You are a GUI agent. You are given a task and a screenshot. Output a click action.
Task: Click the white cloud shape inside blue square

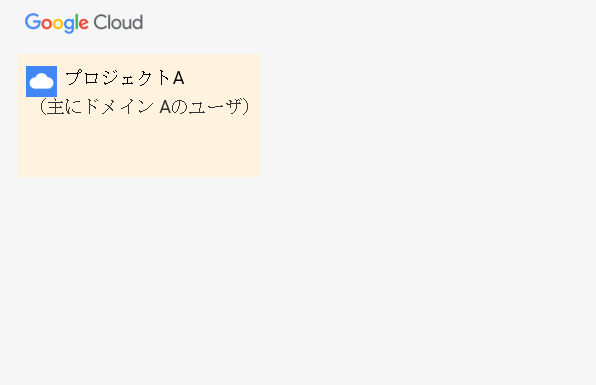tap(41, 81)
